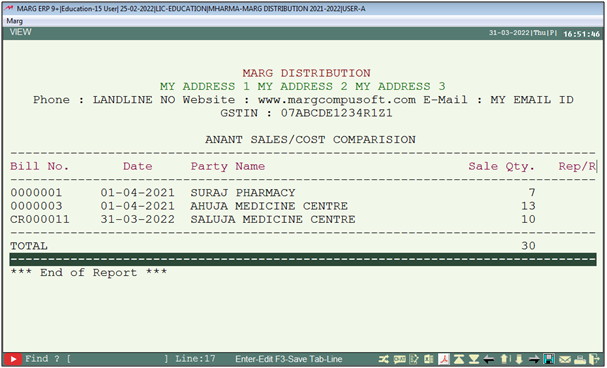Click the MARG ERP app logo in title bar
Image resolution: width=607 pixels, height=368 pixels.
pyautogui.click(x=9, y=8)
